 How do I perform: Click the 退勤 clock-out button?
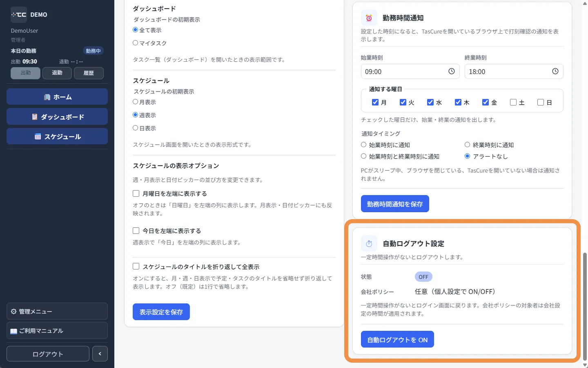click(57, 73)
